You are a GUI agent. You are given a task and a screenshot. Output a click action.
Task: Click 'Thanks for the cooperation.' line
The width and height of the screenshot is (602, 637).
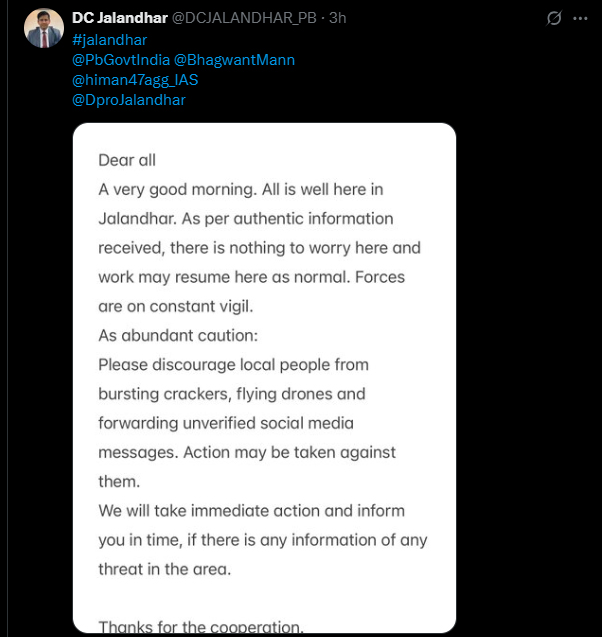coord(201,627)
